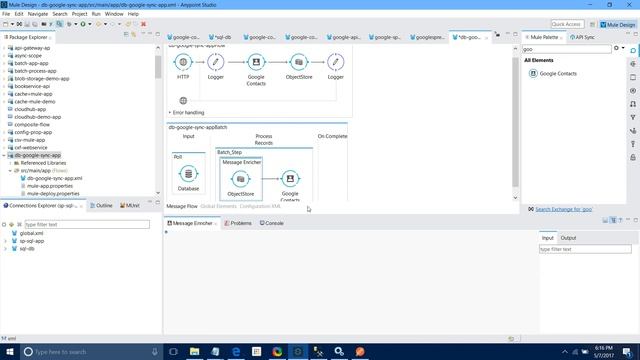
Task: Open the Window menu
Action: click(x=114, y=14)
